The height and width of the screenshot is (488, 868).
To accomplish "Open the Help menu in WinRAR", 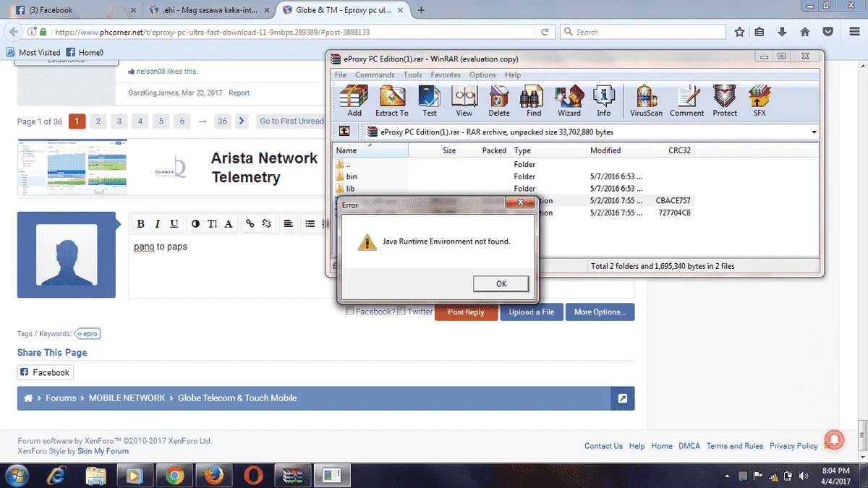I will [513, 74].
